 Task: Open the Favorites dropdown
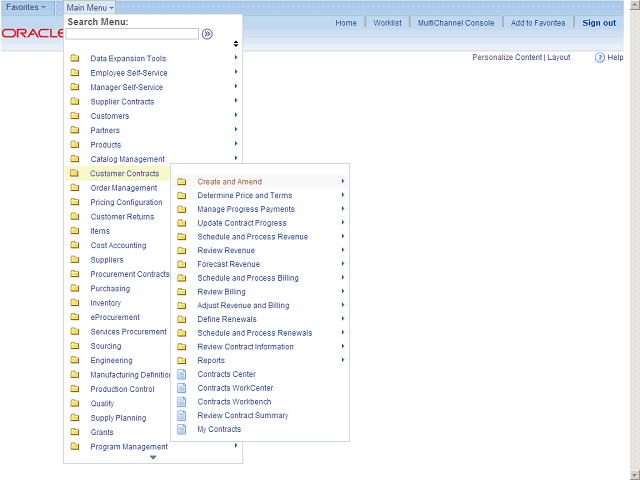[x=26, y=7]
